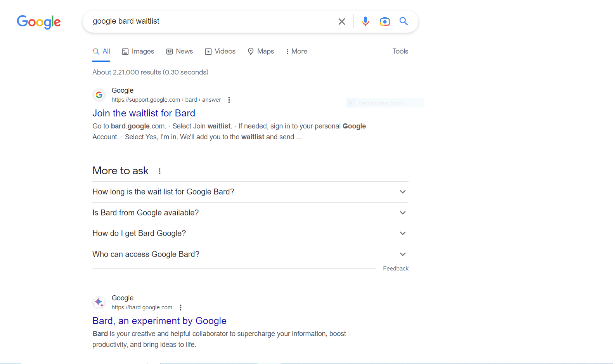Click snippet text starting Go to bard.google.com
Image resolution: width=613 pixels, height=364 pixels.
tap(229, 132)
